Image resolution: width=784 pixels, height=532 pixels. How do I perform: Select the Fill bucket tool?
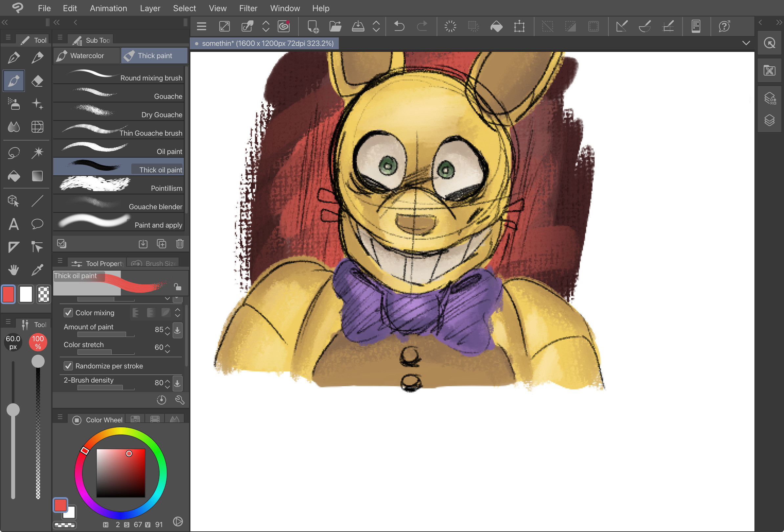coord(13,176)
